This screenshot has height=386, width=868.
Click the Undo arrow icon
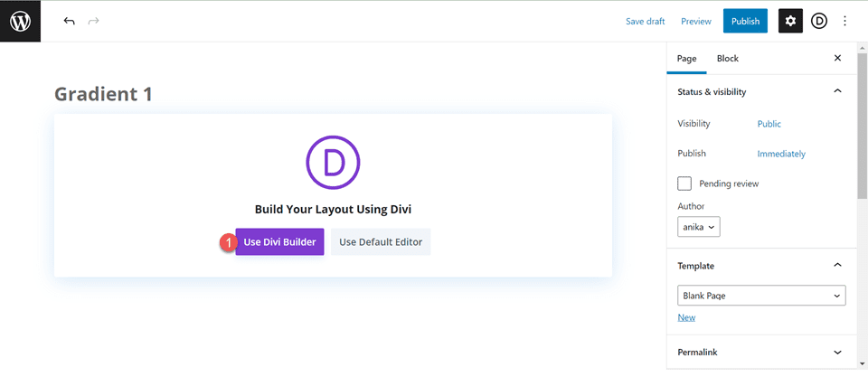[70, 21]
